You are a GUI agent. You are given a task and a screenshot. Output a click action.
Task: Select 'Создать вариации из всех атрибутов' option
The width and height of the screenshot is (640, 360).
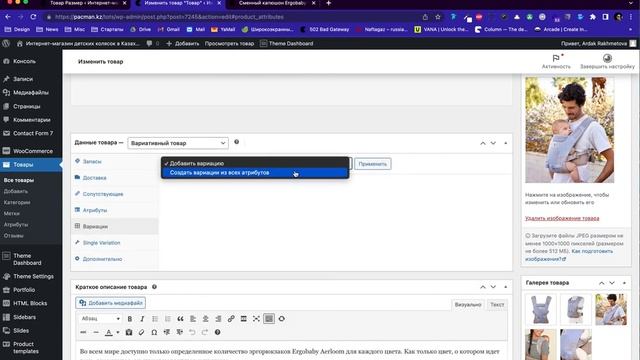255,173
